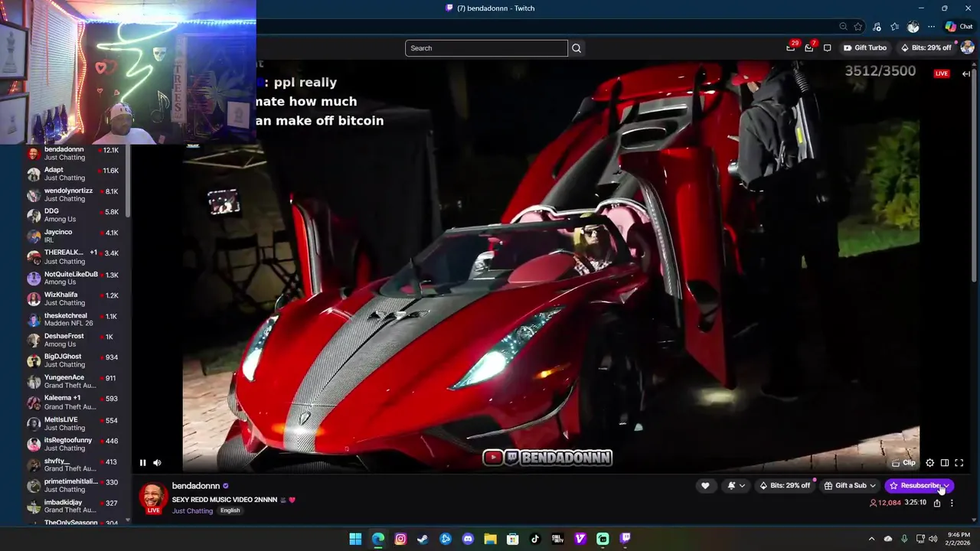The image size is (980, 551).
Task: Unfollow using the heart button
Action: [705, 485]
